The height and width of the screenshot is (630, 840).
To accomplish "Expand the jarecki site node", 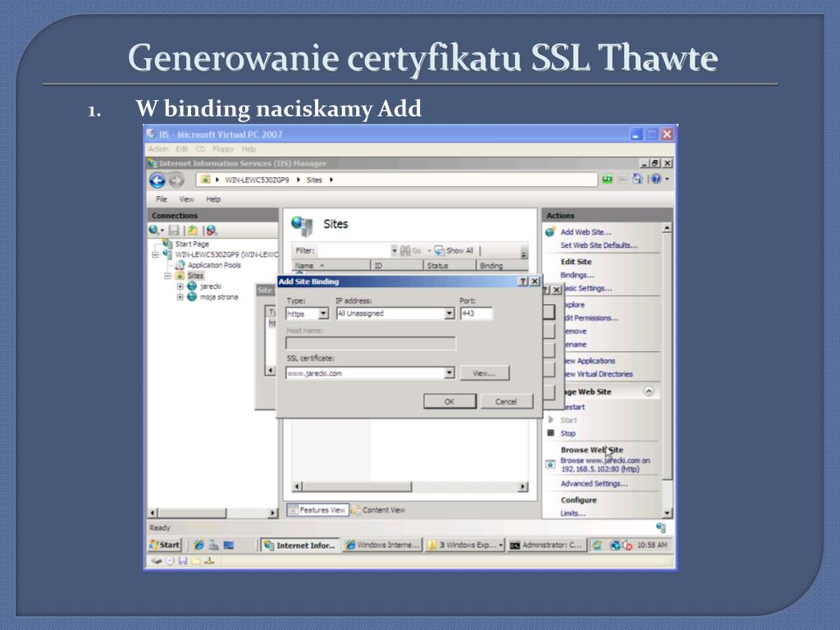I will point(180,286).
